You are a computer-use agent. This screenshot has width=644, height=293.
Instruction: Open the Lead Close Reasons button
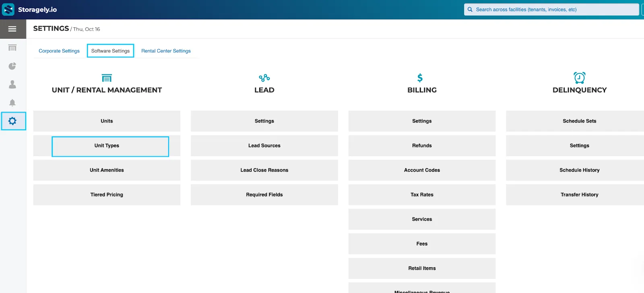[264, 170]
